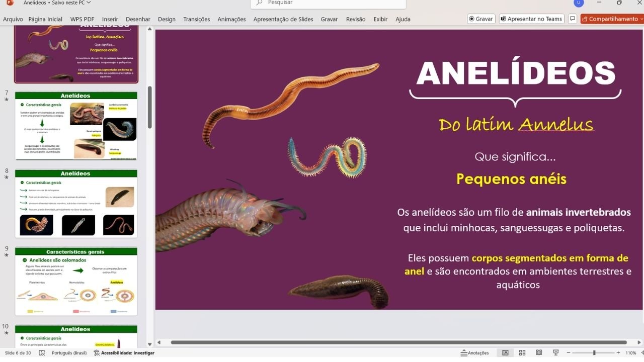The width and height of the screenshot is (644, 362).
Task: Switch to Slide Sorter view icon
Action: (x=522, y=353)
